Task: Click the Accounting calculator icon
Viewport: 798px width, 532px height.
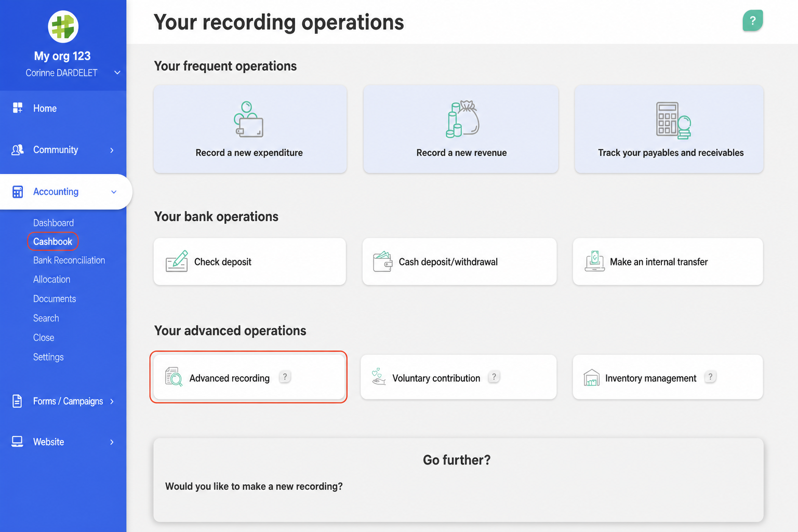Action: pyautogui.click(x=18, y=192)
